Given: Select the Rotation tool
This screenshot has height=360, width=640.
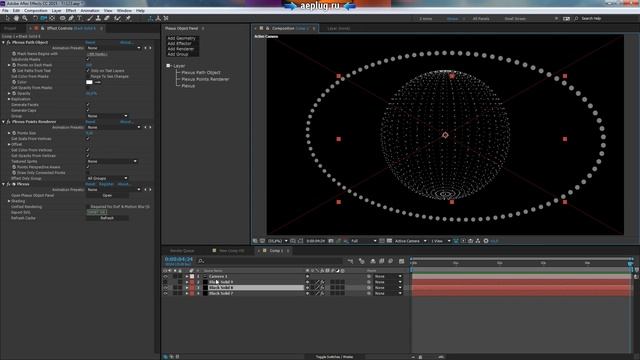Looking at the screenshot, I should [35, 18].
